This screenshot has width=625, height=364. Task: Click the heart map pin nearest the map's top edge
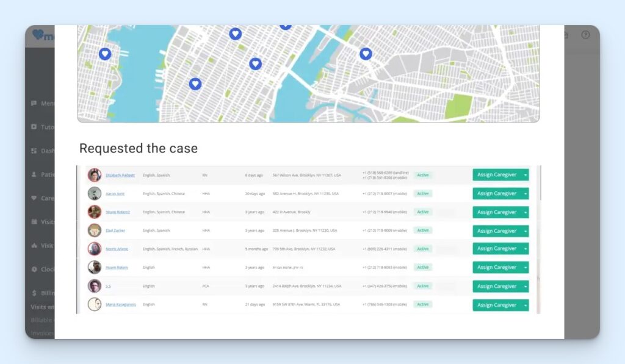tap(286, 26)
